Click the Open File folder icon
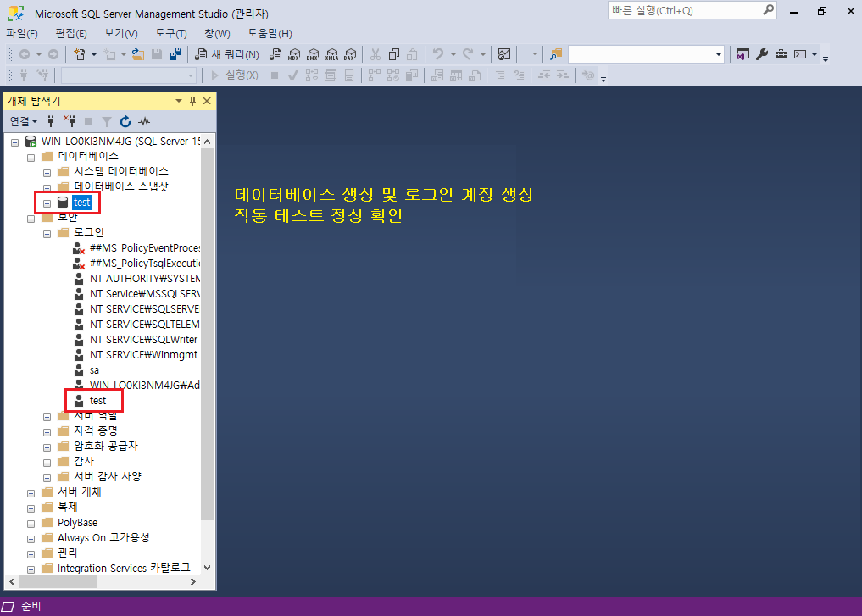 click(138, 54)
